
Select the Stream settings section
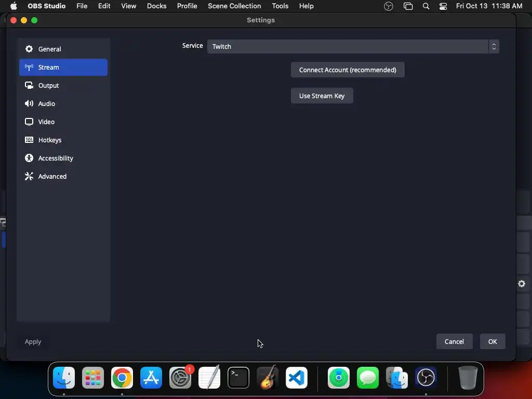click(63, 67)
